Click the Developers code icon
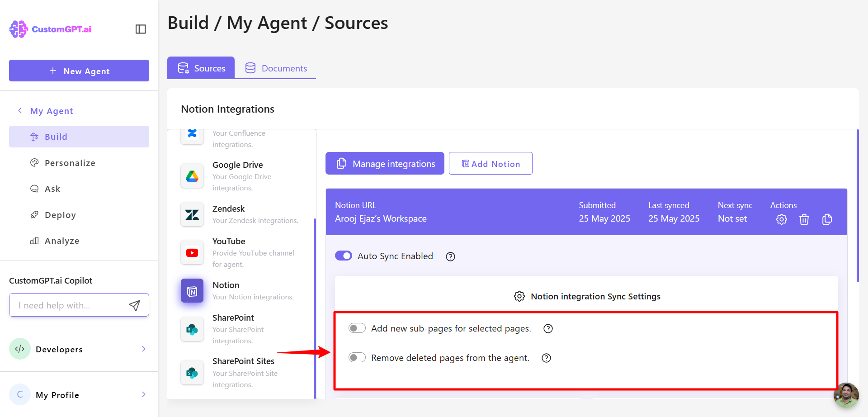Screen dimensions: 868x417 20,349
